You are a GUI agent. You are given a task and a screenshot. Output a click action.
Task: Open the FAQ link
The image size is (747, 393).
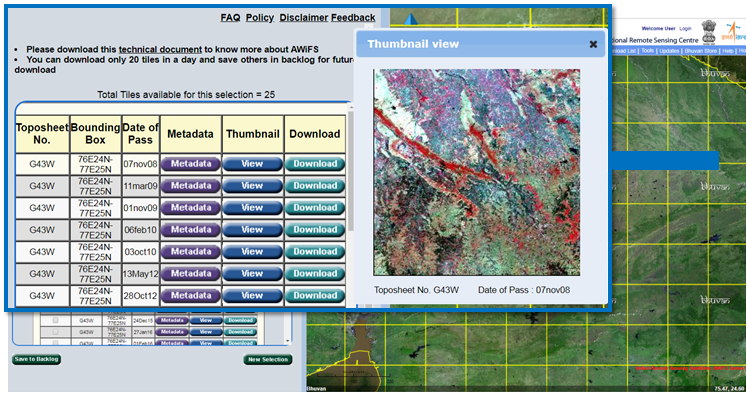(x=230, y=18)
